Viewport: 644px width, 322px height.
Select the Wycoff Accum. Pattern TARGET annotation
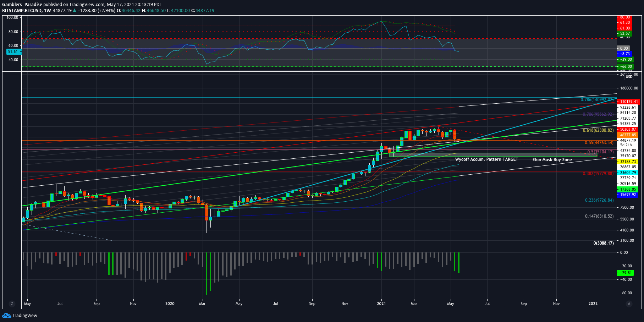[x=486, y=159]
